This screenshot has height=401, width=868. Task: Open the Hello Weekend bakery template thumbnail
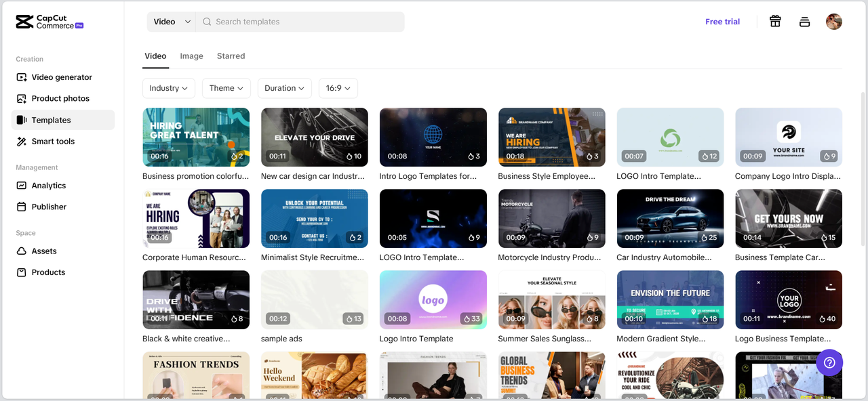(x=315, y=375)
